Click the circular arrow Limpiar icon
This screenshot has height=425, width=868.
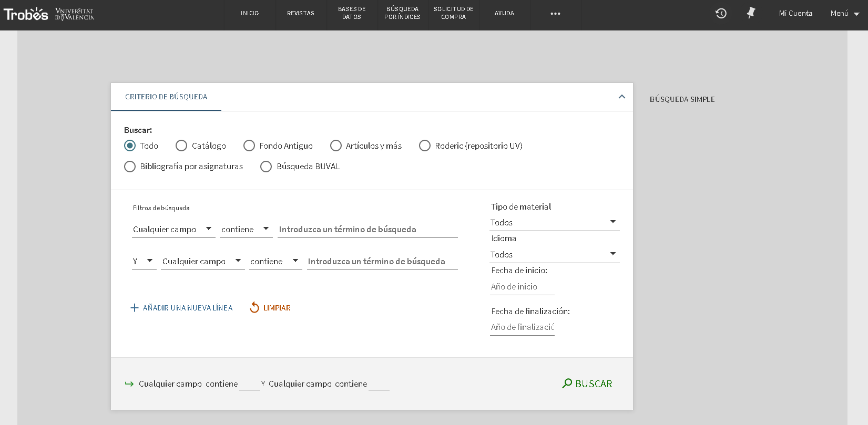pyautogui.click(x=254, y=307)
